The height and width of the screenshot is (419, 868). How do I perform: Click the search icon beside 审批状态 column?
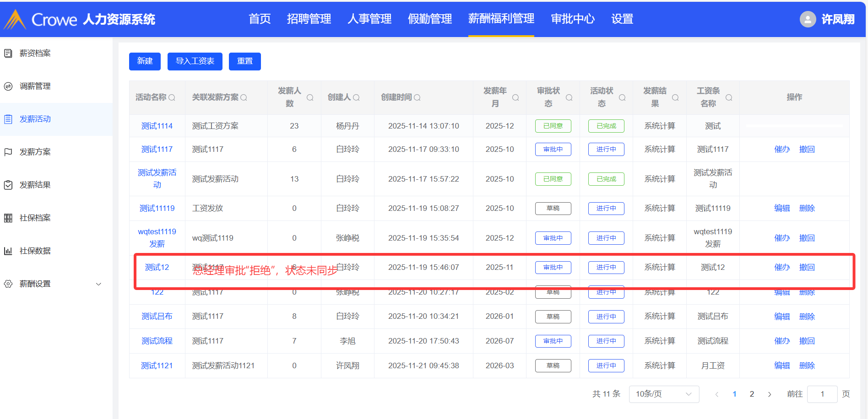pos(569,97)
